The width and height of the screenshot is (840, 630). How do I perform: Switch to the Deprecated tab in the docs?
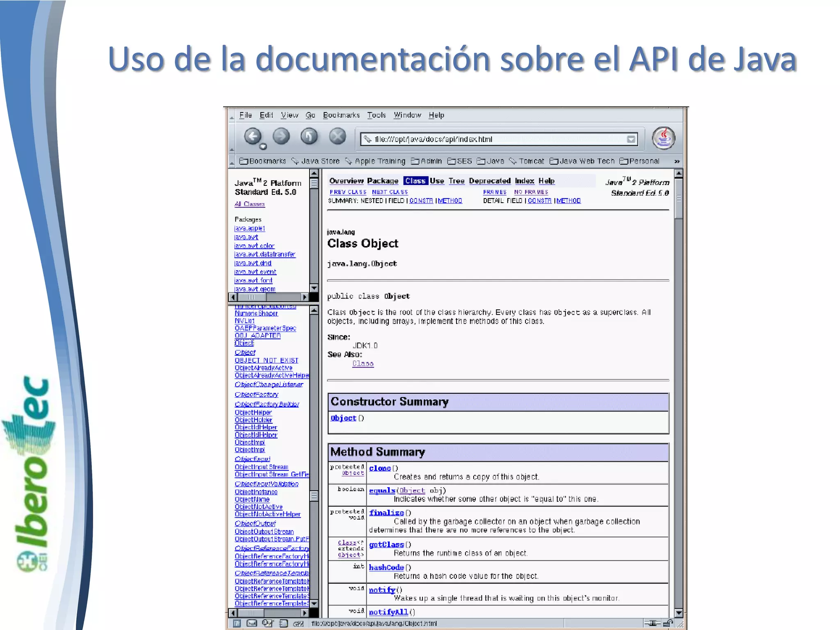(490, 181)
